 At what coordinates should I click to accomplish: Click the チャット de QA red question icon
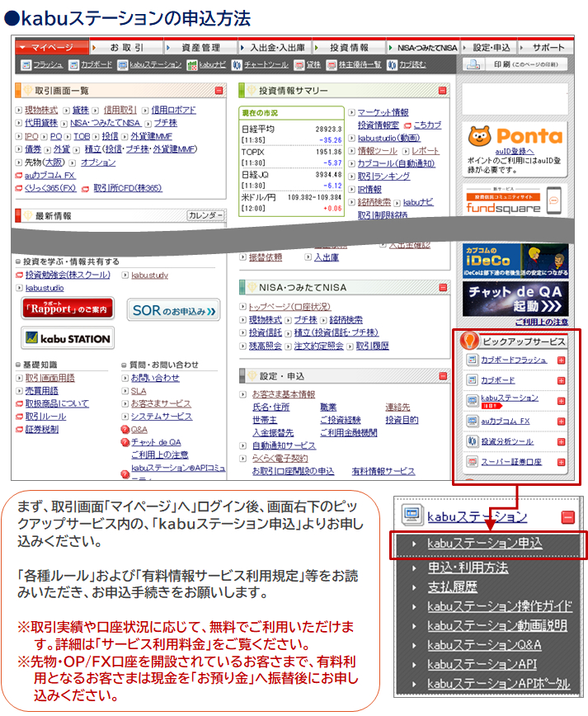click(125, 442)
